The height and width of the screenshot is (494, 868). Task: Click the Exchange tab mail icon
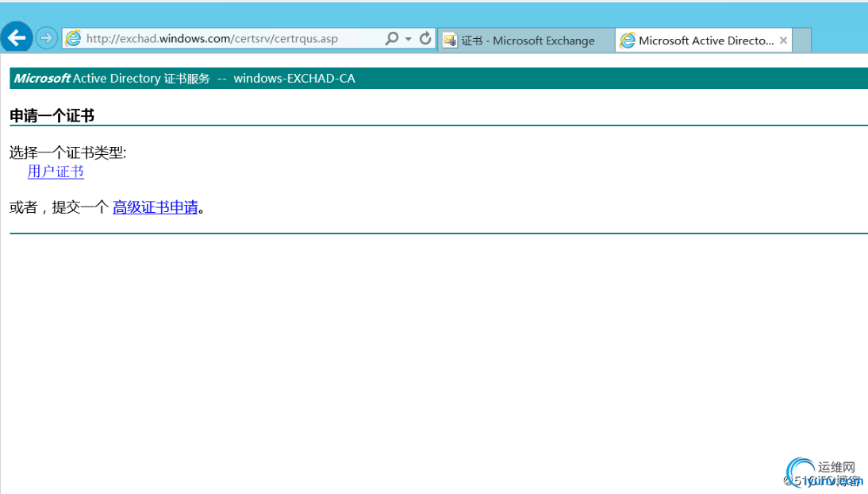(x=450, y=41)
